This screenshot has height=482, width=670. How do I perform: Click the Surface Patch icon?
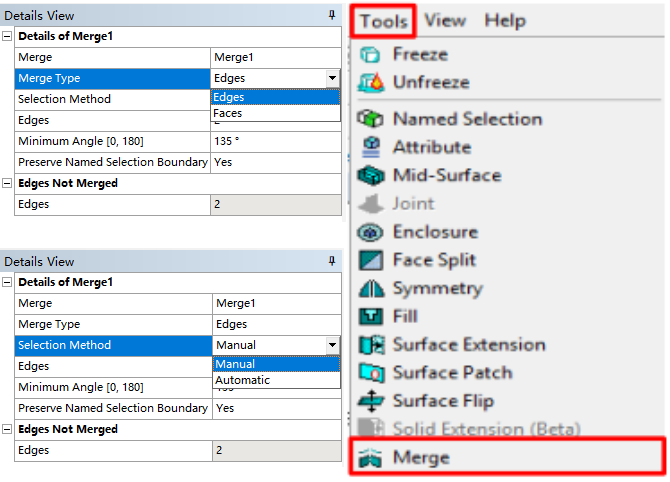[371, 373]
